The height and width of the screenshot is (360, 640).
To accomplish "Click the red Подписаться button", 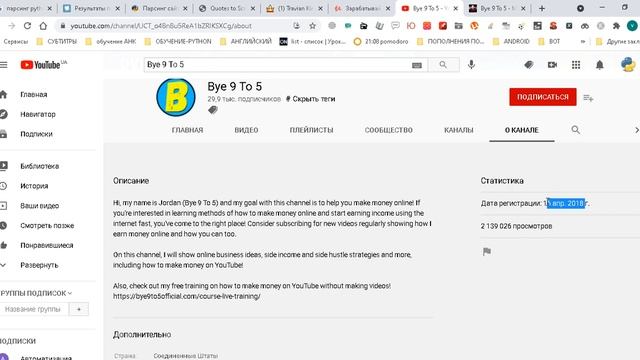I will (x=542, y=97).
